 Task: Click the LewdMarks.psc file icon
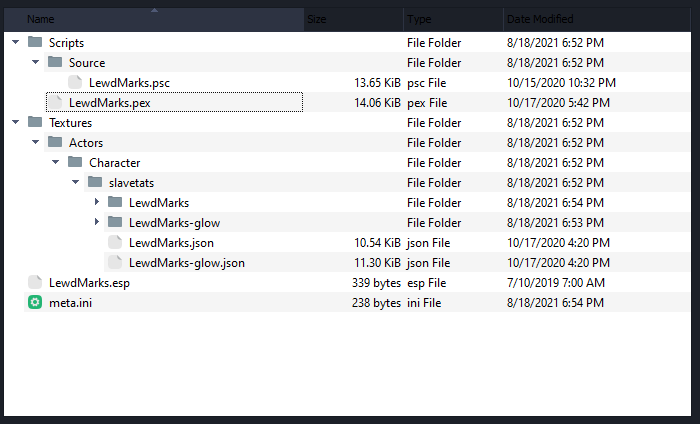click(x=75, y=82)
